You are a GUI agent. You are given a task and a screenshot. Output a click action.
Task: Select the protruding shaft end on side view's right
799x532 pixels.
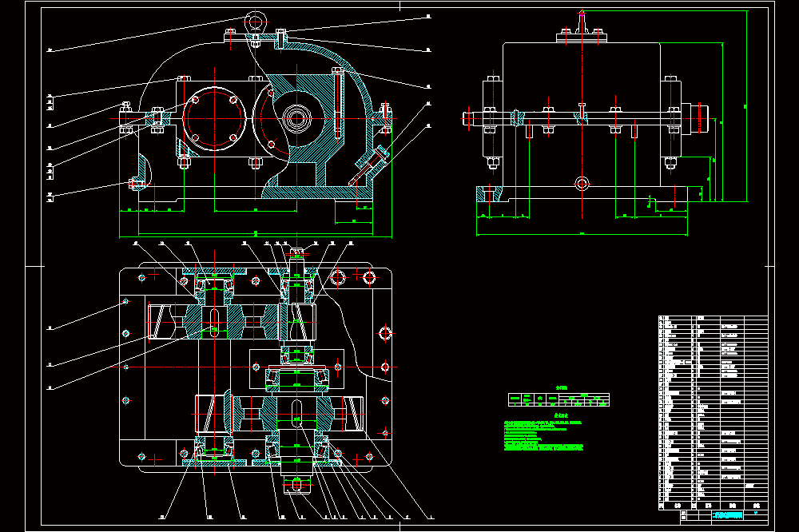tap(694, 118)
